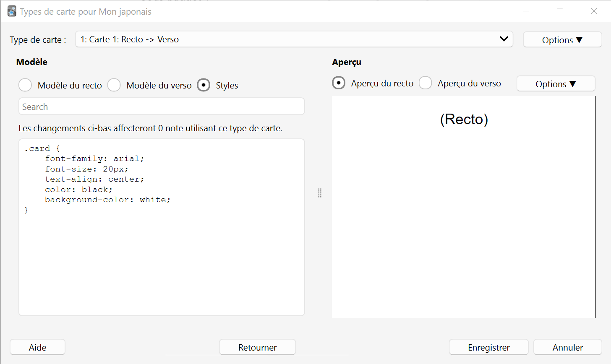Viewport: 611px width, 364px height.
Task: Click the Retourner button
Action: (257, 347)
